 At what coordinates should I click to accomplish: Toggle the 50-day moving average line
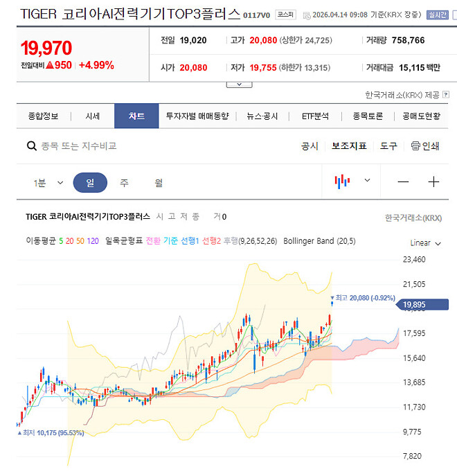[80, 241]
